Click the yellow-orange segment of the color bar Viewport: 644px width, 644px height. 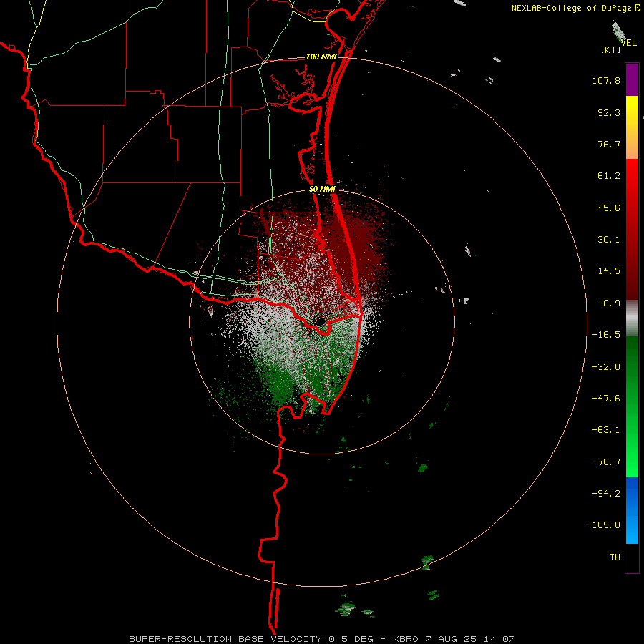[632, 127]
